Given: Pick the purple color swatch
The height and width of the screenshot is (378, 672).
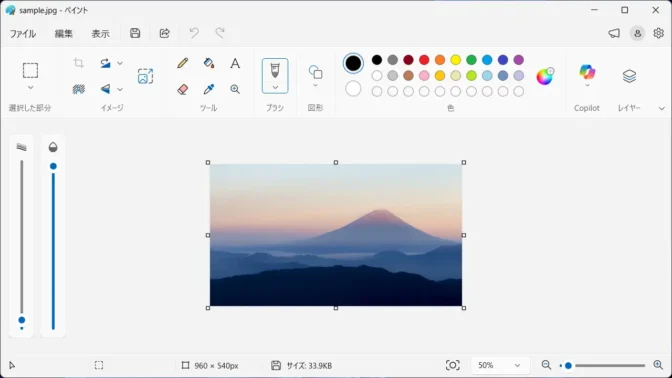Looking at the screenshot, I should click(519, 60).
